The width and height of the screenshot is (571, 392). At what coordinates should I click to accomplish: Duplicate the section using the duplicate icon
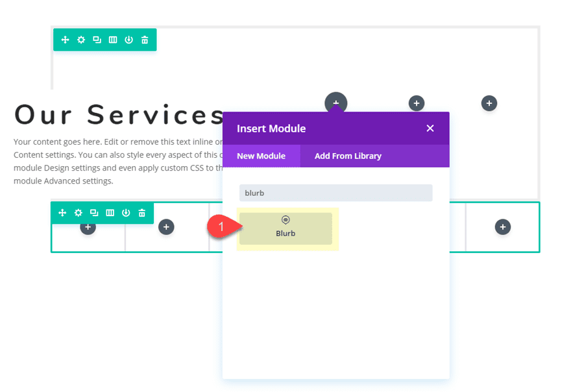[95, 40]
